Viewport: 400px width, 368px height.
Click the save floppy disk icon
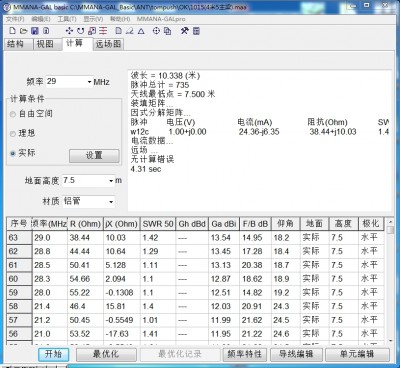(x=35, y=31)
